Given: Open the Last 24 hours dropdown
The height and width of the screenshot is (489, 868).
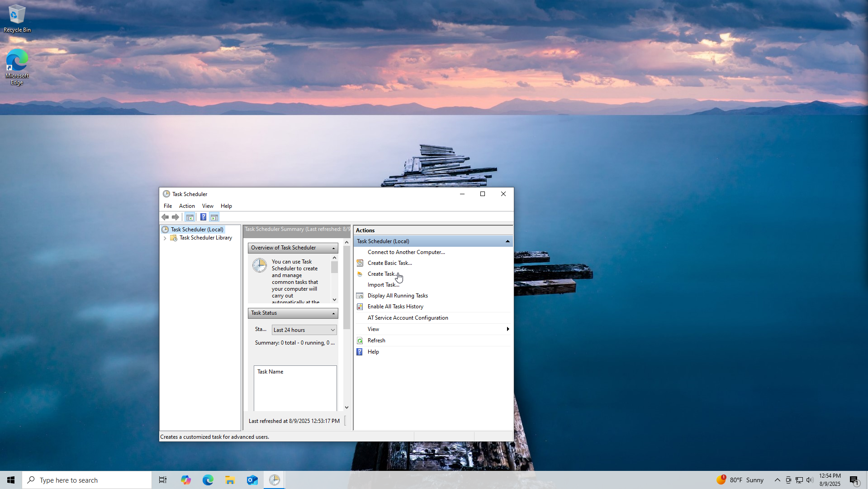Looking at the screenshot, I should tap(304, 330).
